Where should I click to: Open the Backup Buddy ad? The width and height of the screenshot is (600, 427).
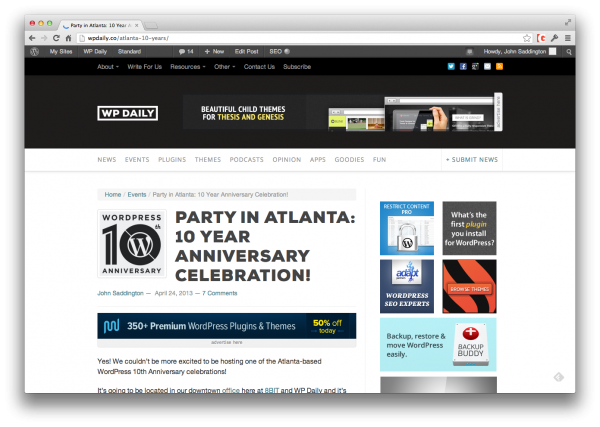[x=438, y=344]
